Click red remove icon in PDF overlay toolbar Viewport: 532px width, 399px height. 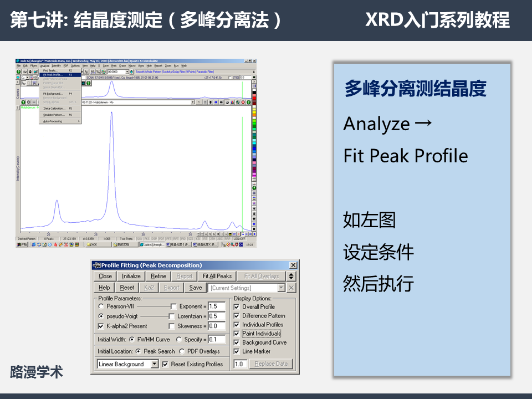coord(243,102)
